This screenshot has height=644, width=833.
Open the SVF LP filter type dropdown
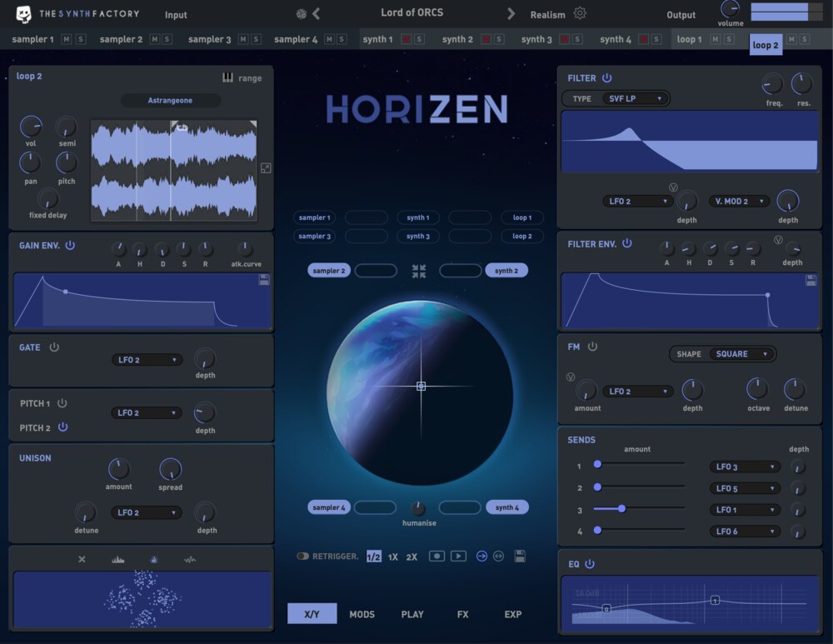(636, 98)
